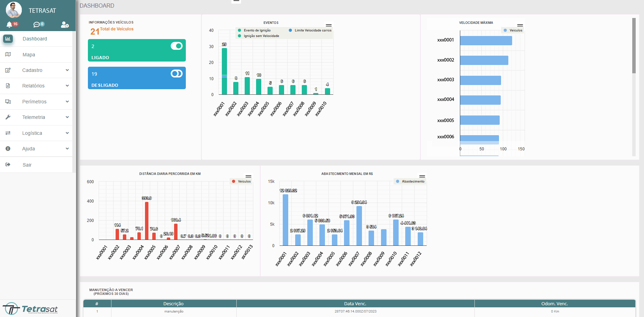This screenshot has width=644, height=317.
Task: Click the green LIGADO vehicles card
Action: point(137,50)
